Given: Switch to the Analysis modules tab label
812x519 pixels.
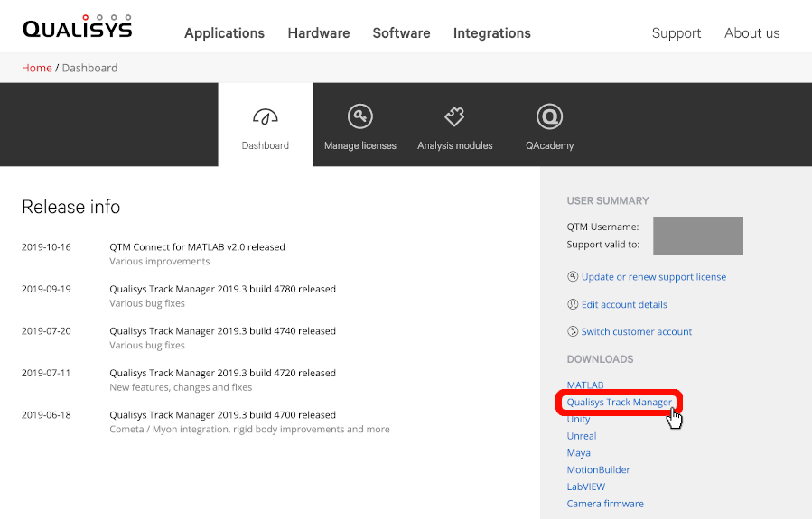Looking at the screenshot, I should [x=454, y=145].
